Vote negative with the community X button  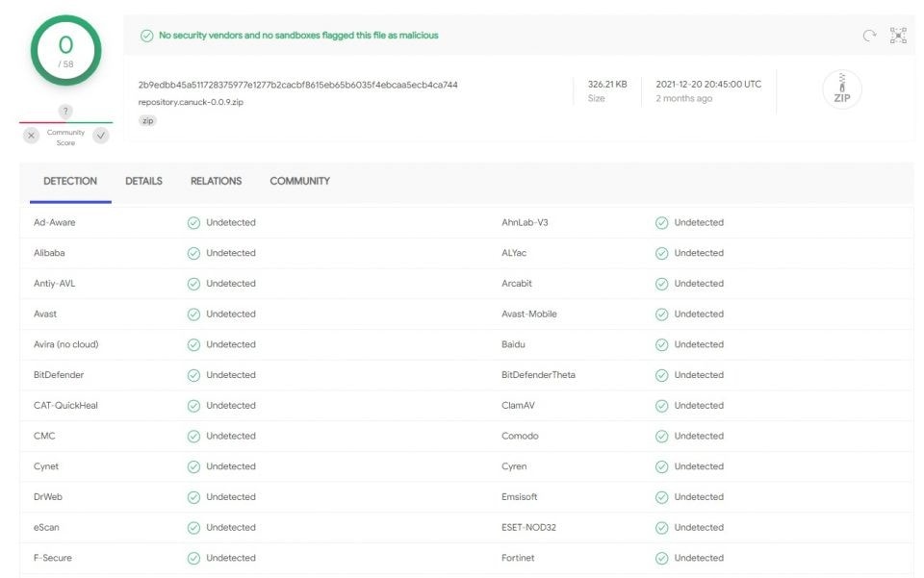(31, 136)
